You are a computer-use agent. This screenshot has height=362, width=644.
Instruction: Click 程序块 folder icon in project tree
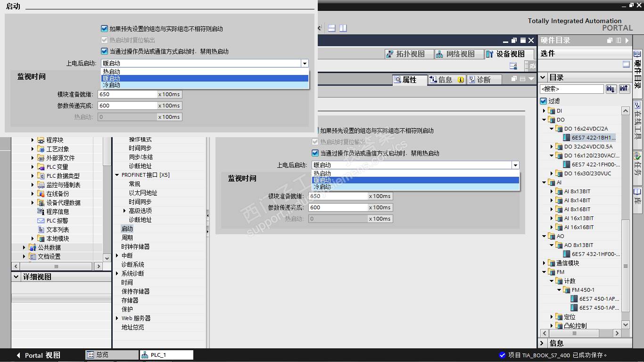41,140
